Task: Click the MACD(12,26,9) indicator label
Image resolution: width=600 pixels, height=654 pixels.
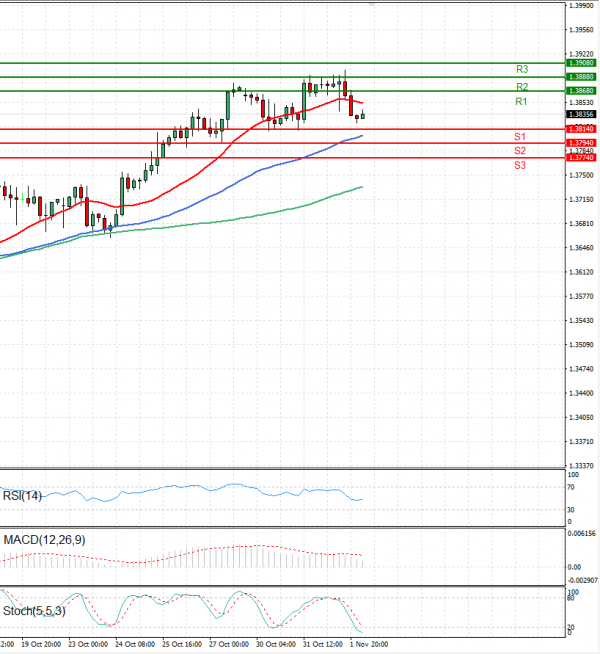Action: pos(44,540)
